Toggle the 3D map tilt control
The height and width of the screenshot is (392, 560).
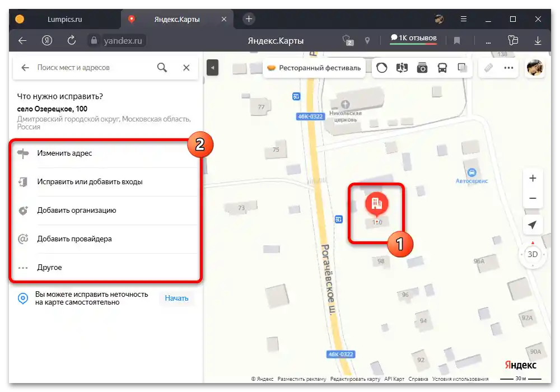tap(533, 255)
